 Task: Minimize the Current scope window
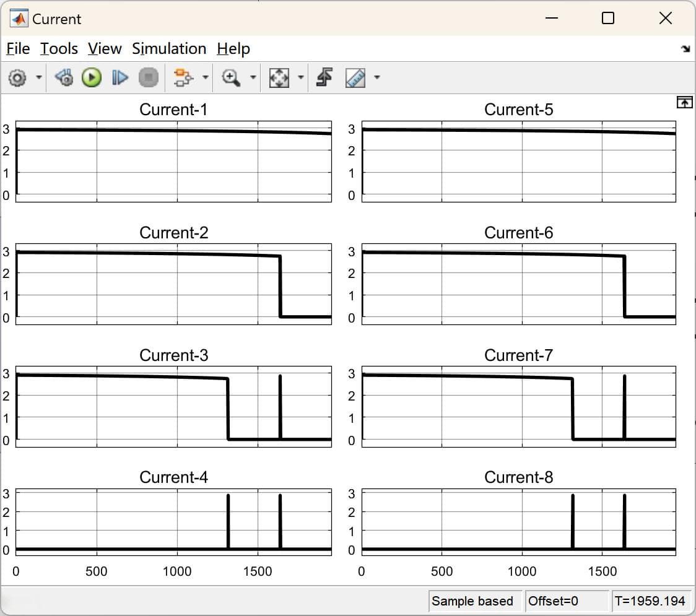coord(552,18)
